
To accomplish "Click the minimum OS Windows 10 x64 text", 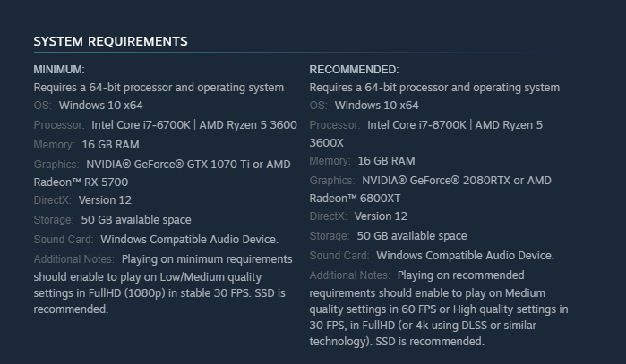I will click(x=100, y=106).
